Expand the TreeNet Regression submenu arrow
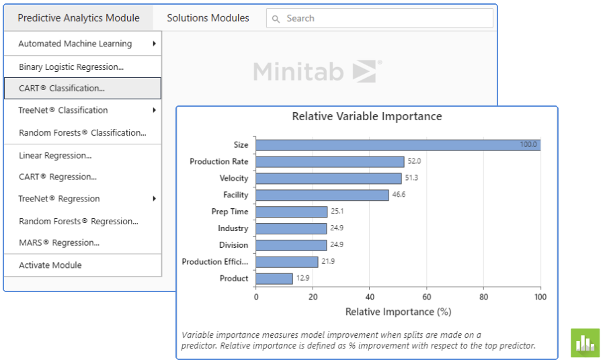 (154, 199)
